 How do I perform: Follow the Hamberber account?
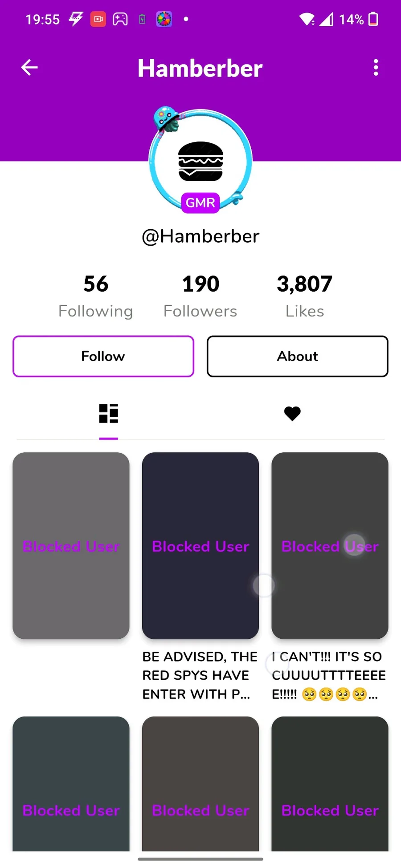point(103,356)
